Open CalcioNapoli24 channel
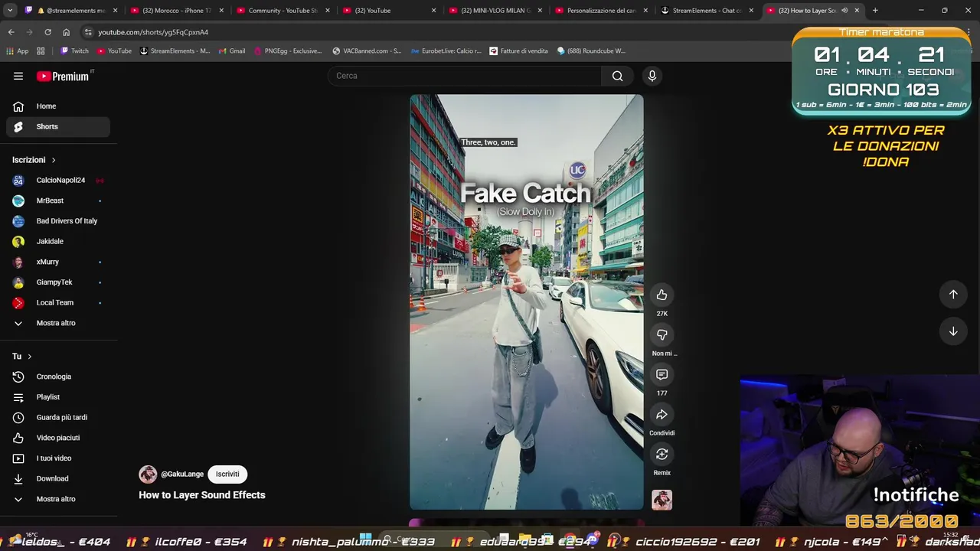 click(58, 181)
